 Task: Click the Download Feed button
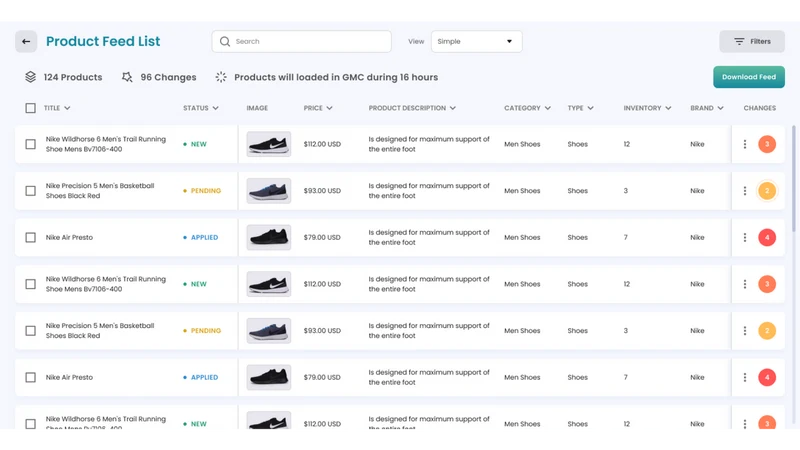tap(748, 77)
